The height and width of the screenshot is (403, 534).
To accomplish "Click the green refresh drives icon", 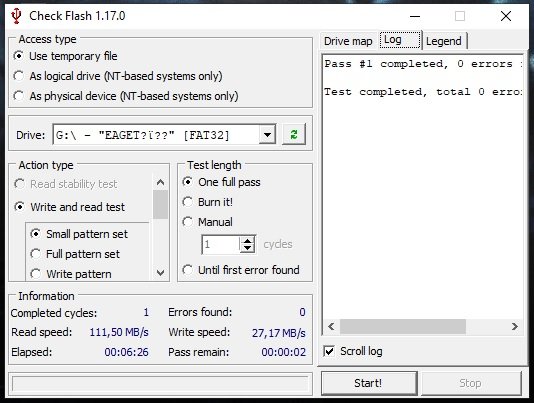I will pos(294,134).
